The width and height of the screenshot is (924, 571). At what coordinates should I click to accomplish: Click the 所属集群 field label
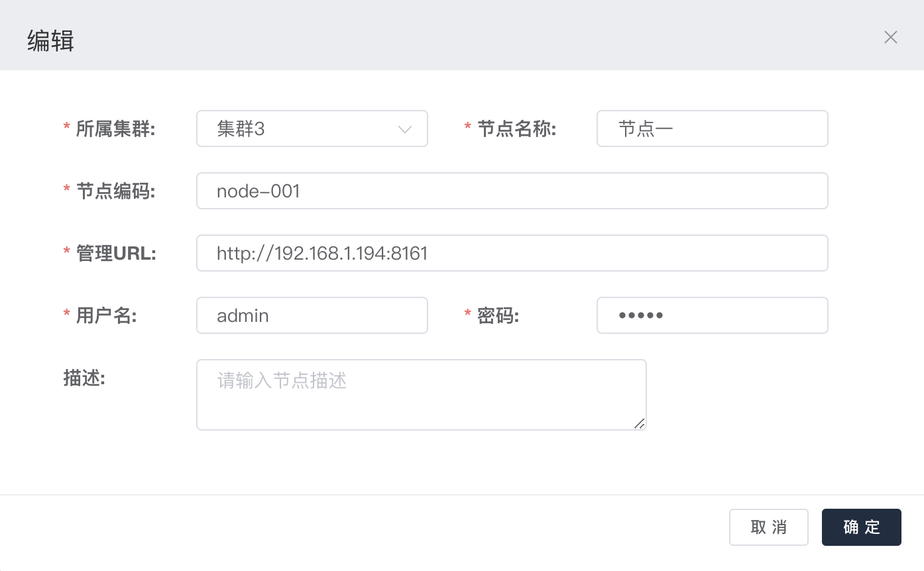(115, 129)
